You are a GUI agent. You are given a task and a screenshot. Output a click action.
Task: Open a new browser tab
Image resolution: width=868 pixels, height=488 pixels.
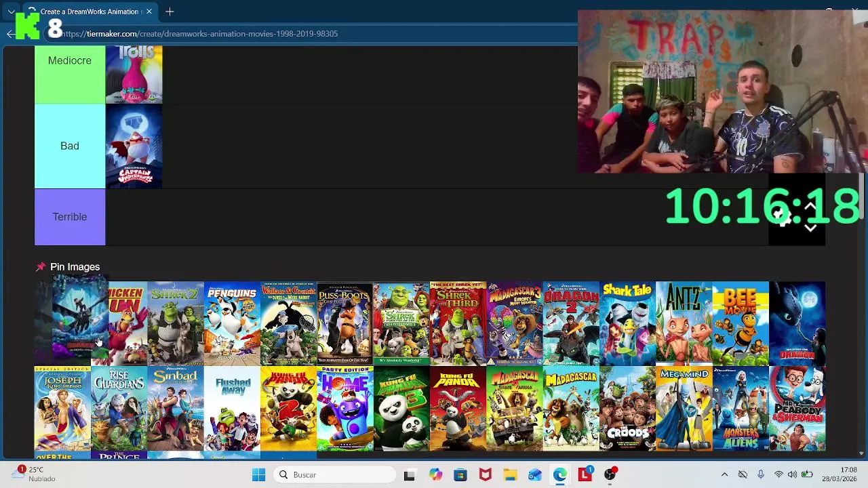[x=170, y=12]
